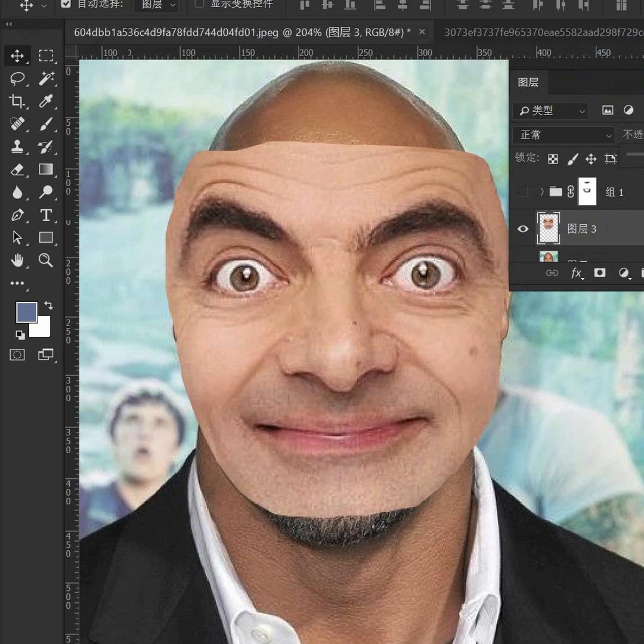Click the fx layer style icon
This screenshot has width=644, height=644.
pyautogui.click(x=577, y=273)
